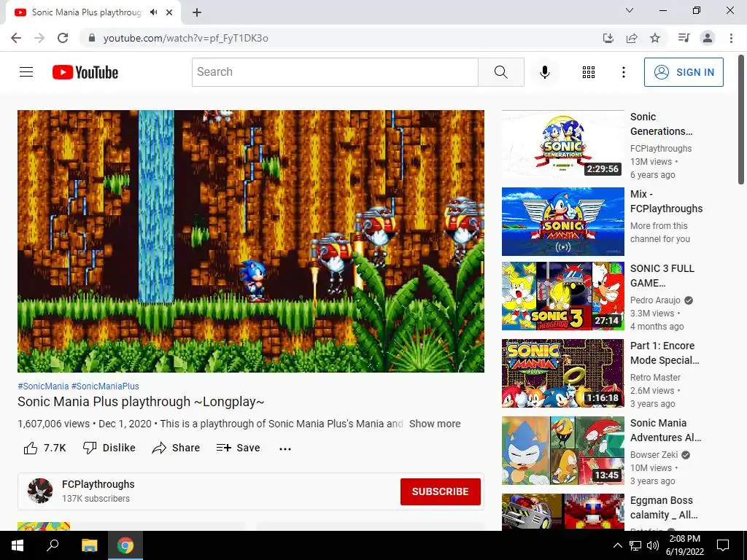The image size is (747, 560).
Task: Reload the YouTube page
Action: click(63, 38)
